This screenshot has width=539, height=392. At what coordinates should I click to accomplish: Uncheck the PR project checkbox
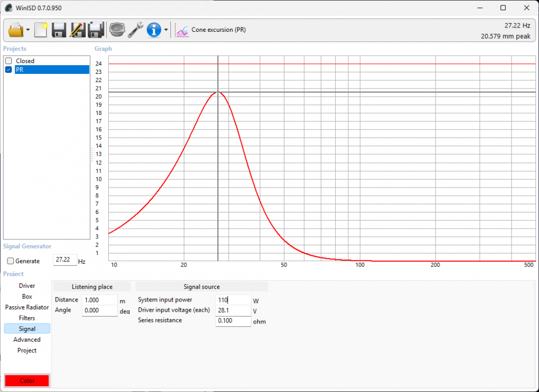point(9,70)
